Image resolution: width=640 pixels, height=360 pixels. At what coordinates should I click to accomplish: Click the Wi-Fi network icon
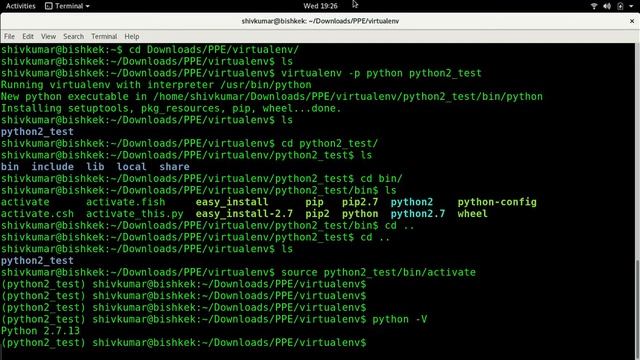coord(594,6)
